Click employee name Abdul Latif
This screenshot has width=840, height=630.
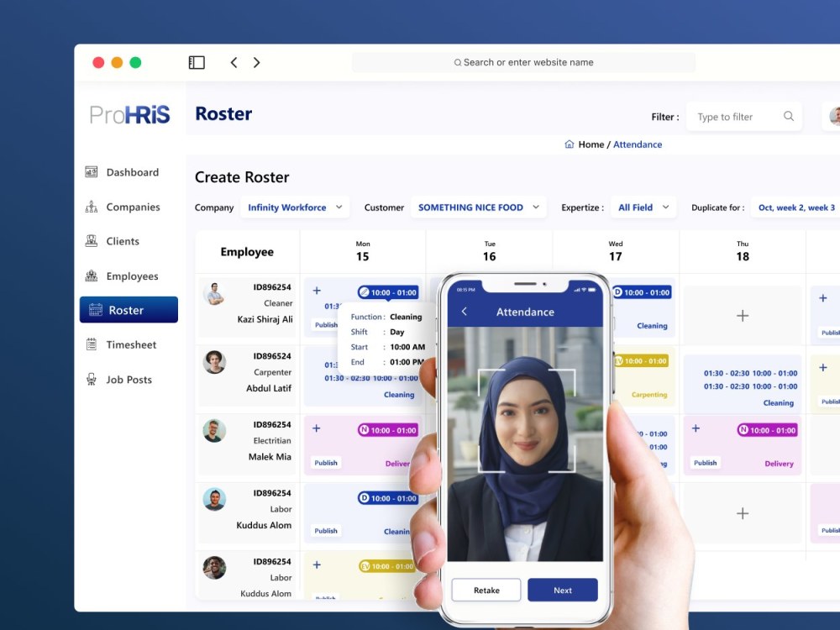coord(269,388)
